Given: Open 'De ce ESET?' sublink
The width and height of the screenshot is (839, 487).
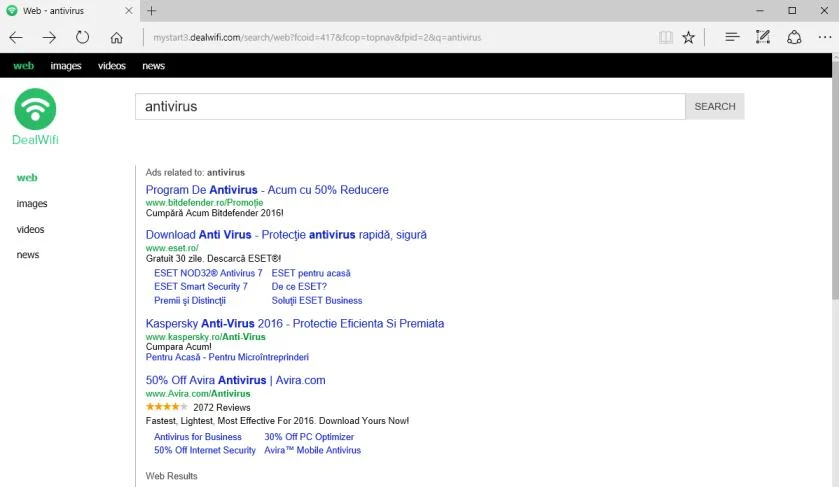Looking at the screenshot, I should 299,286.
